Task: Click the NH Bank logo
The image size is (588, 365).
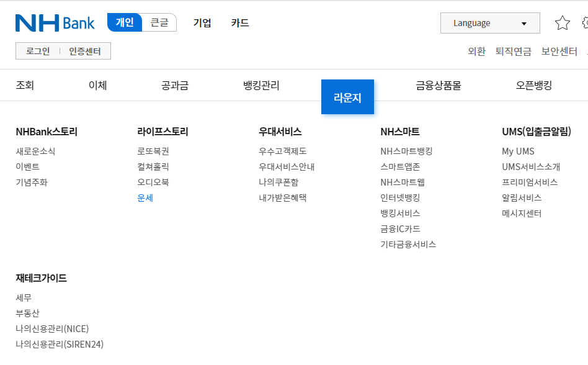Action: point(55,23)
